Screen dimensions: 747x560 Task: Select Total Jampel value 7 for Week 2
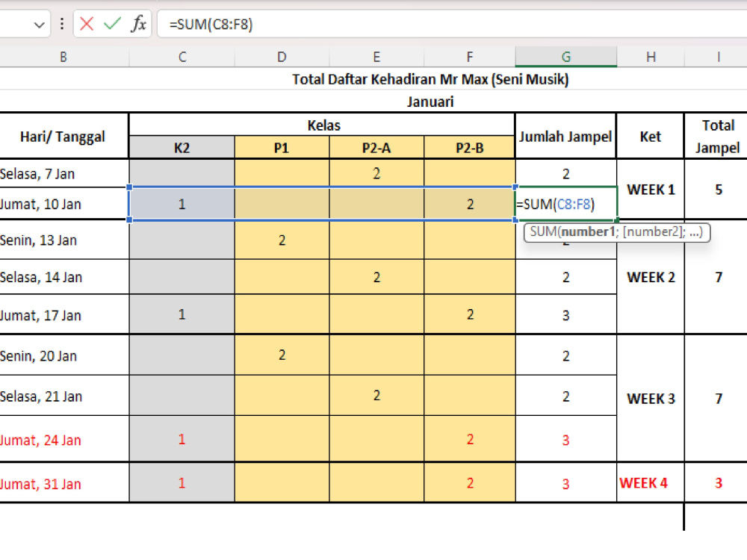(x=718, y=277)
